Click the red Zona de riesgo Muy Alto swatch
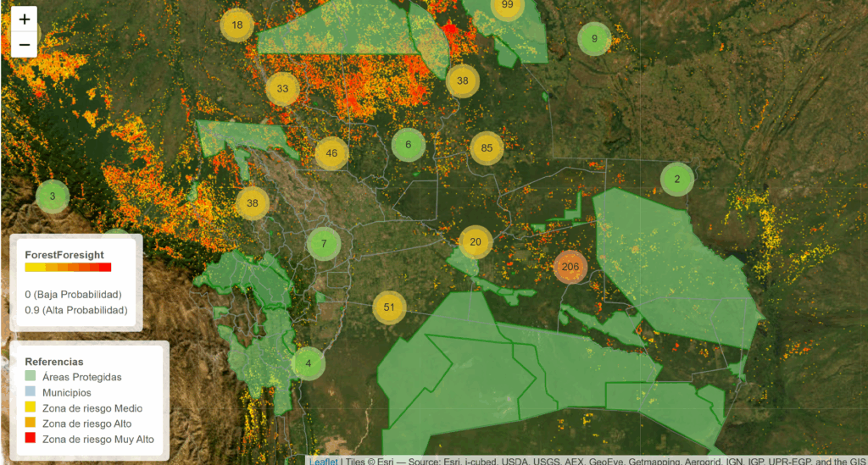Screen dimensions: 868x465 pos(31,439)
